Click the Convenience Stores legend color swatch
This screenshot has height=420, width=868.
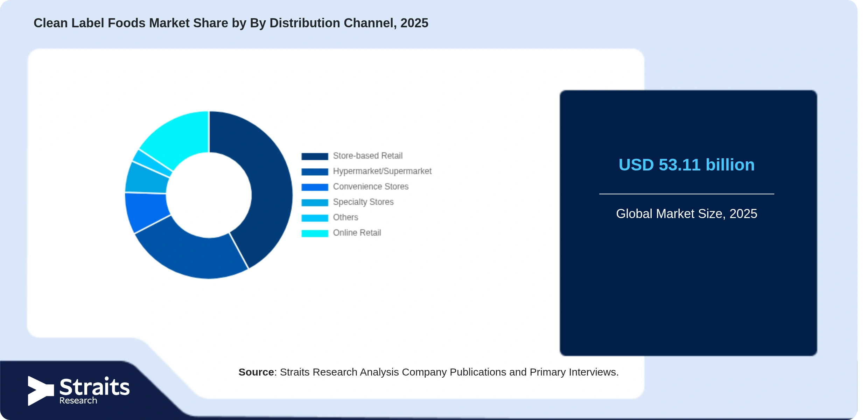(315, 187)
